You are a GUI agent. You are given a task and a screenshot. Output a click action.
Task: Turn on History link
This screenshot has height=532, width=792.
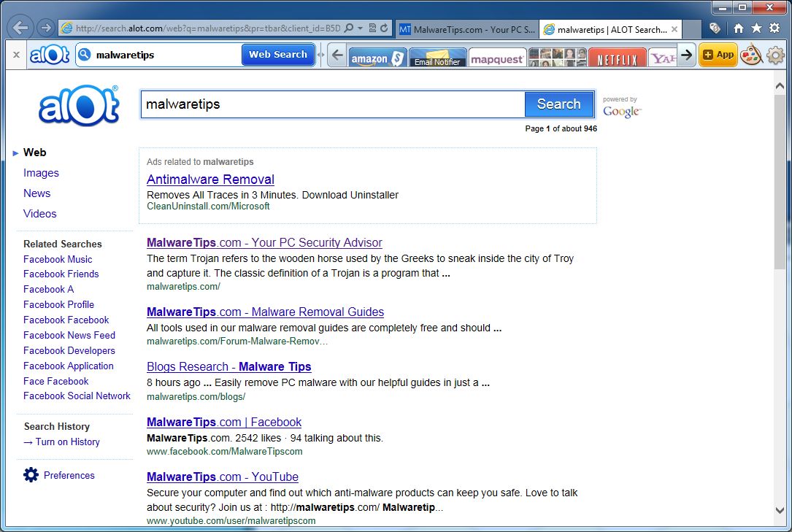coord(67,442)
